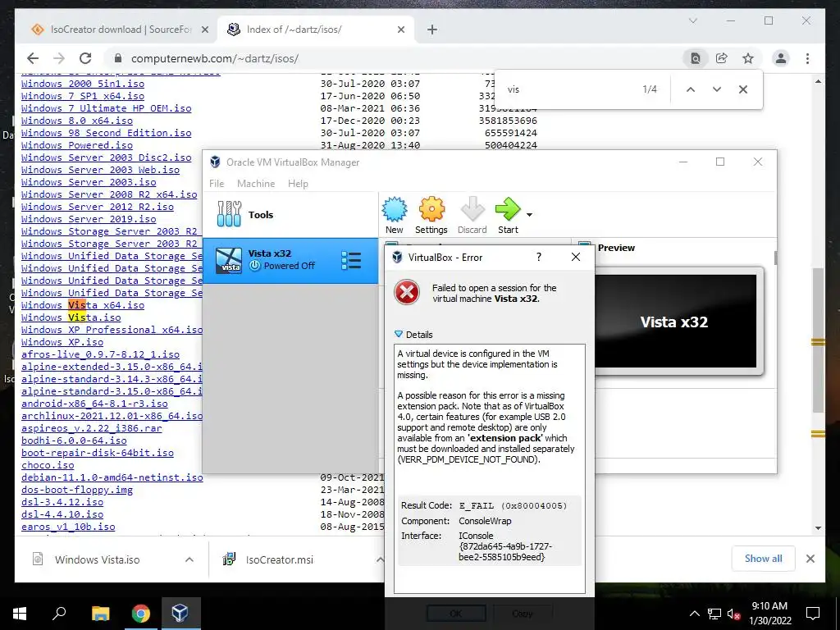Open File Explorer from the taskbar
Image resolution: width=840 pixels, height=630 pixels.
100,614
